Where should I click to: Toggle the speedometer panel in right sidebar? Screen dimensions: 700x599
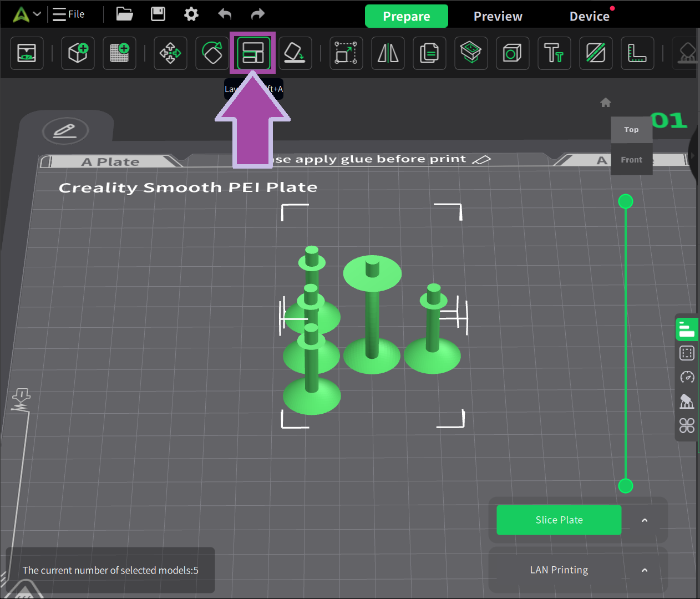(x=687, y=377)
